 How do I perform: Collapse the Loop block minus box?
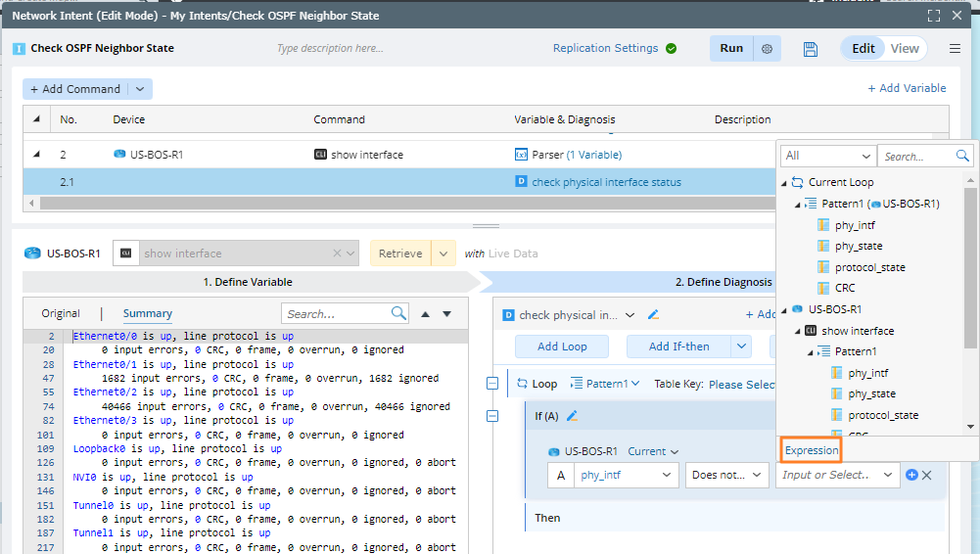(492, 384)
